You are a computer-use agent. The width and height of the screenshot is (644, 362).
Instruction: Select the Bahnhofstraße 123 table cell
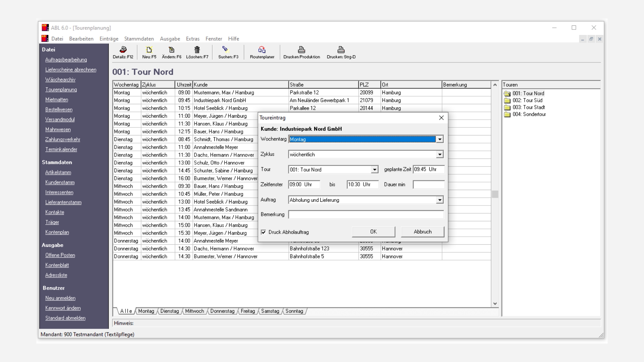[323, 249]
